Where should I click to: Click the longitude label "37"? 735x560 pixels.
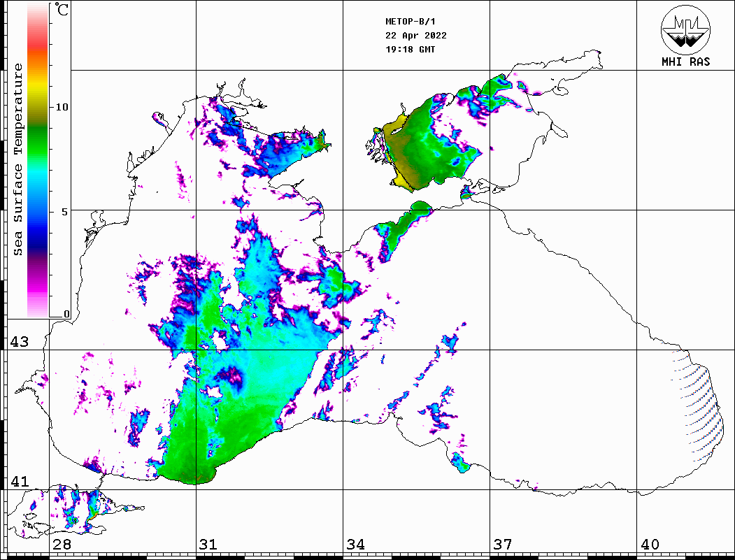[x=503, y=544]
